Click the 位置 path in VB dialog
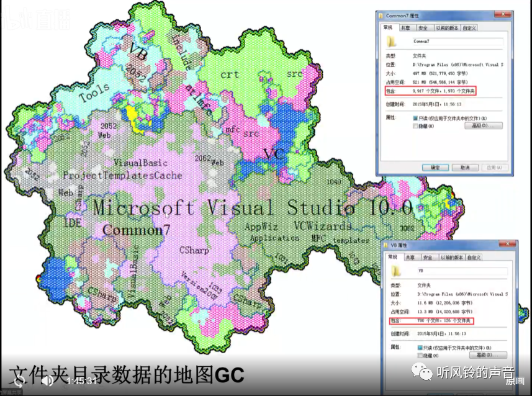This screenshot has width=532, height=396. tap(462, 294)
